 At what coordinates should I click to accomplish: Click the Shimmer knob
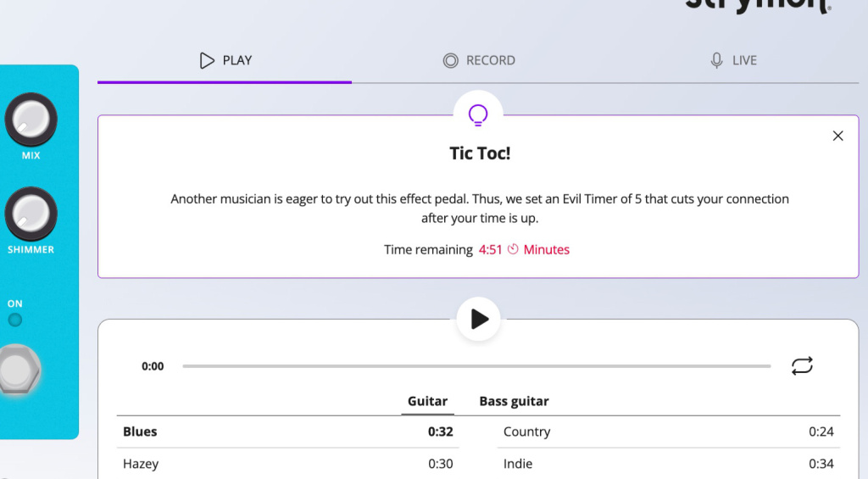tap(31, 213)
